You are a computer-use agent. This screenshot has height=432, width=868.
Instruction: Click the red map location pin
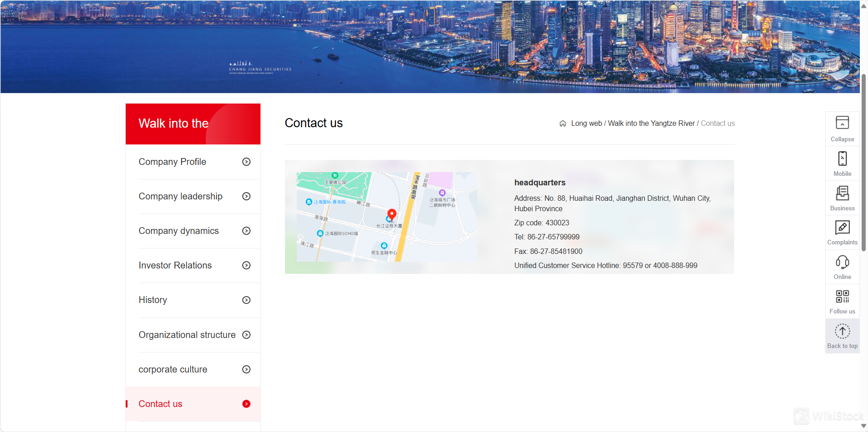[x=392, y=214]
